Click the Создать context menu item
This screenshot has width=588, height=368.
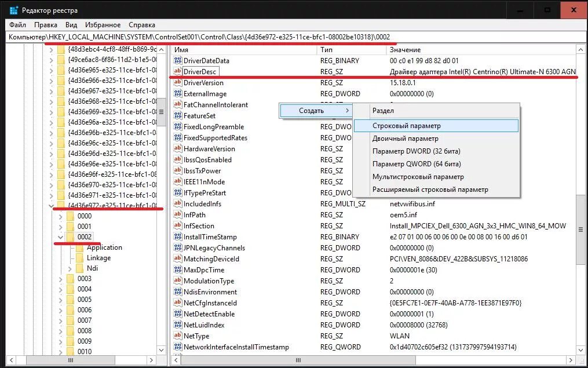[x=316, y=111]
